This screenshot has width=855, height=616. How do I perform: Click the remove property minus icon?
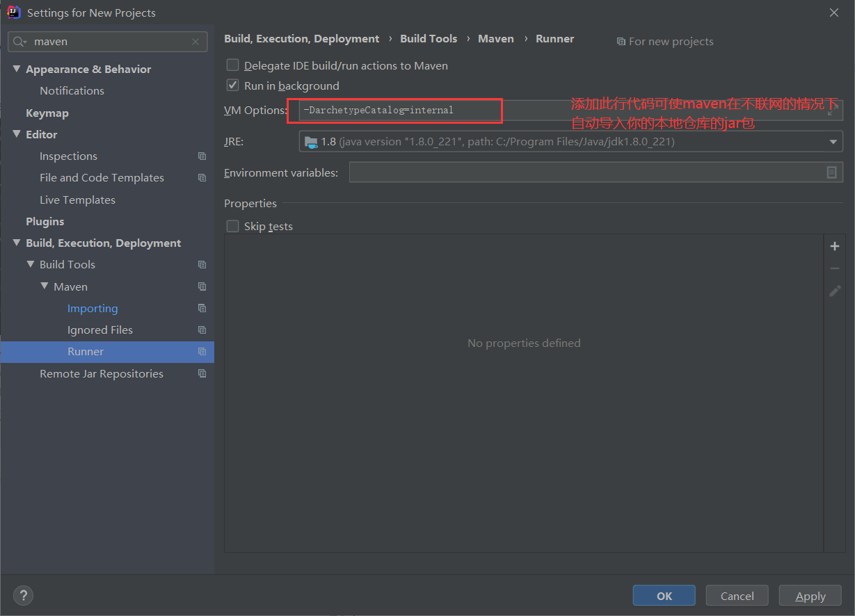pos(835,268)
